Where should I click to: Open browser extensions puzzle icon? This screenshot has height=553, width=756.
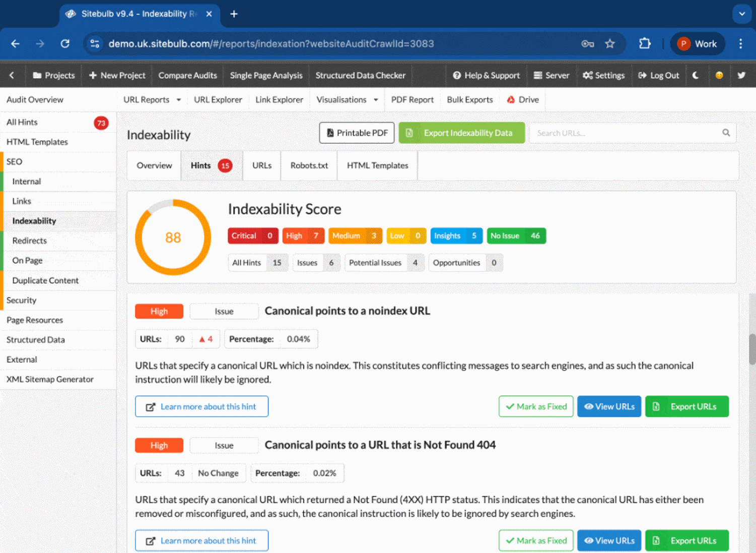[x=645, y=44]
